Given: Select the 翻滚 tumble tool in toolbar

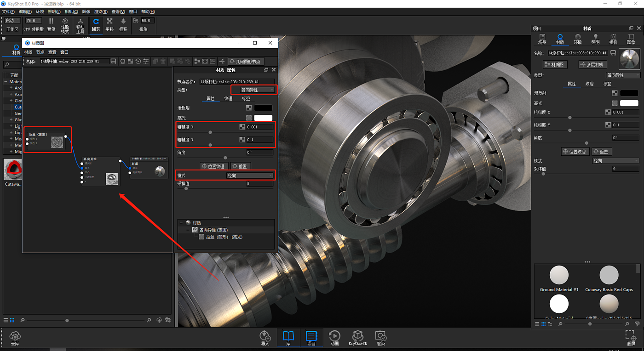Looking at the screenshot, I should (96, 24).
